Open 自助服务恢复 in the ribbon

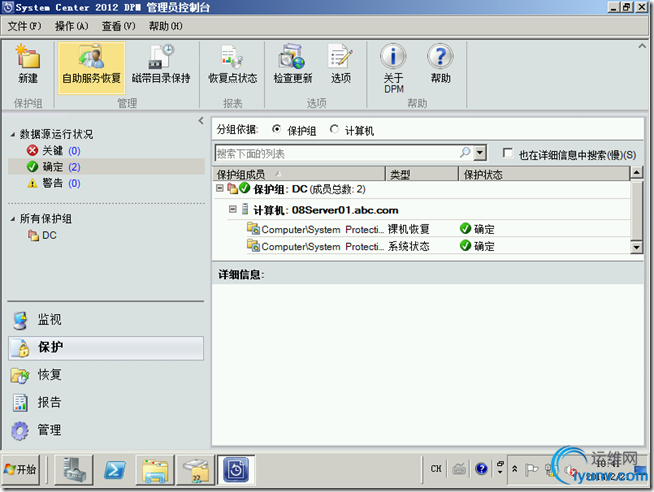click(x=91, y=68)
